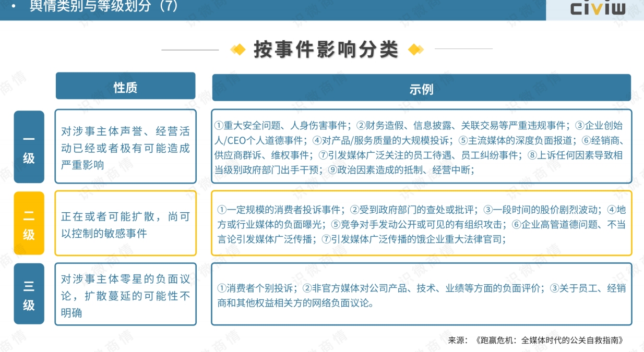Click text 对涉事主体零星的负面议论 description box
This screenshot has height=352, width=644.
click(125, 295)
